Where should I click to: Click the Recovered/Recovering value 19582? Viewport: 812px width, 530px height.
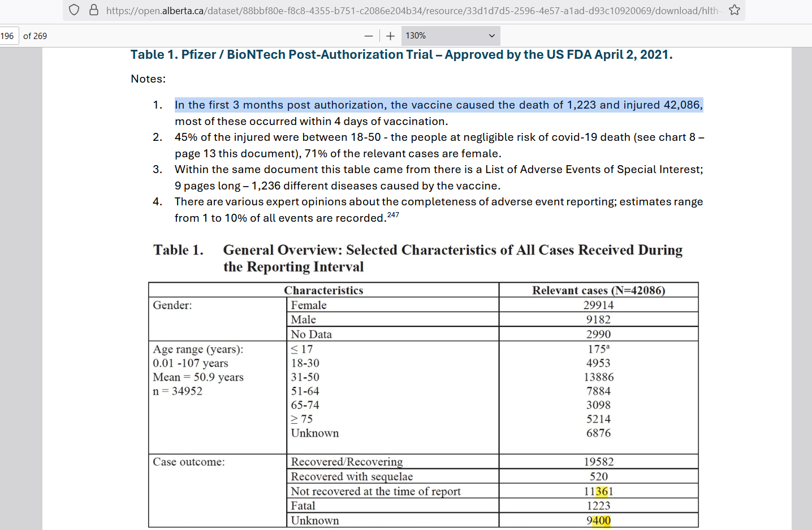598,462
